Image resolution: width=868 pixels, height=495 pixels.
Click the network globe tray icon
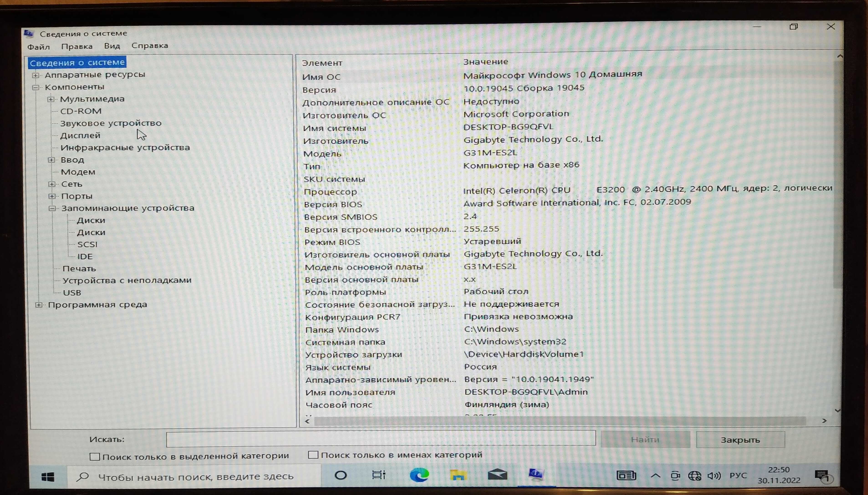(x=694, y=476)
